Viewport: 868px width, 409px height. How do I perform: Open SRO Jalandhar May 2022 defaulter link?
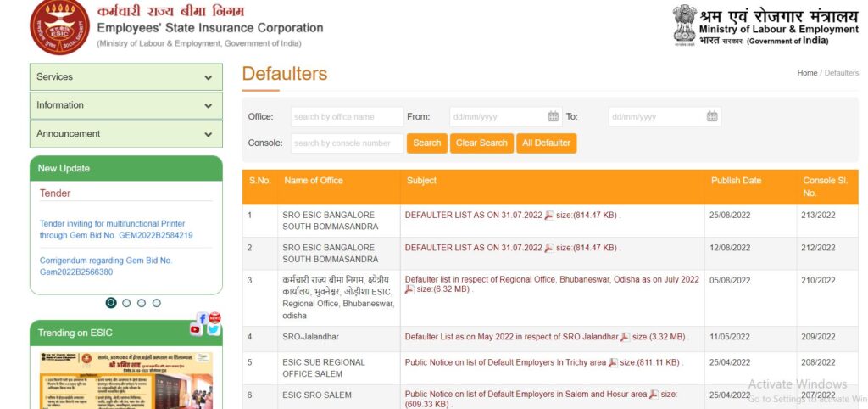(x=511, y=337)
